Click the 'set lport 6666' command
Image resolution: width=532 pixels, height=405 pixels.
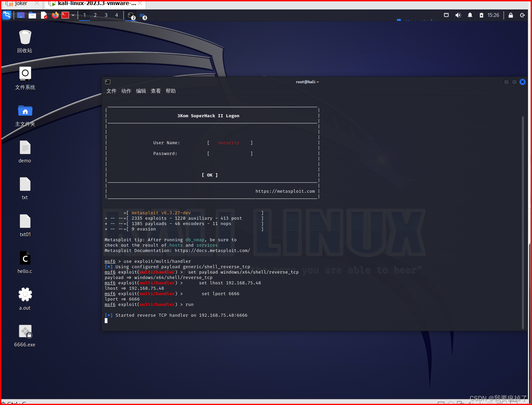click(x=221, y=294)
